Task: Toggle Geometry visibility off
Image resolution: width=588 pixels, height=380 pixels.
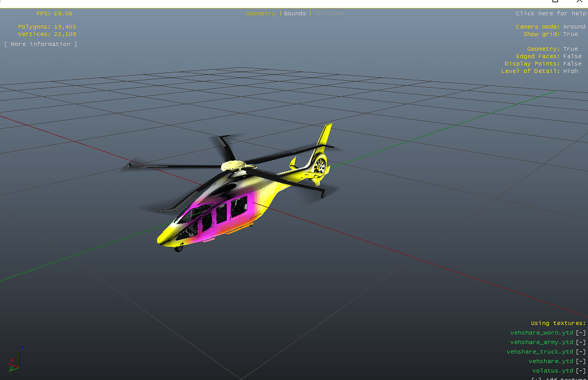Action: (570, 48)
